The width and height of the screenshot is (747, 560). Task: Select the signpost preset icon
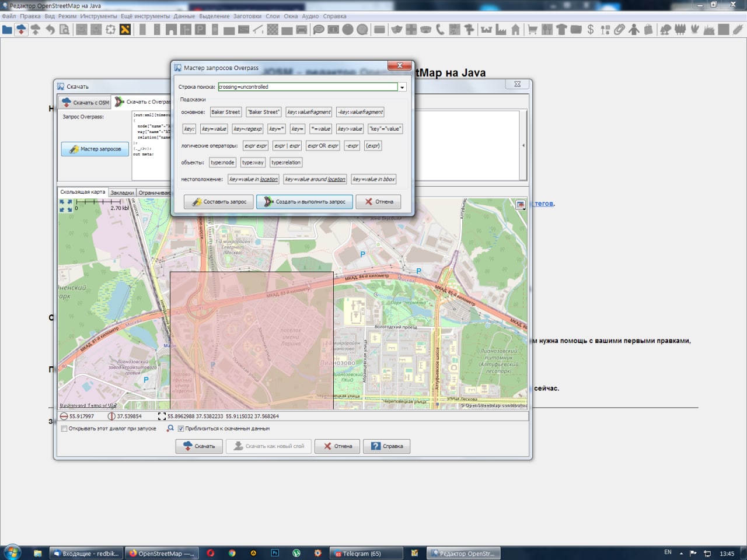[x=469, y=29]
